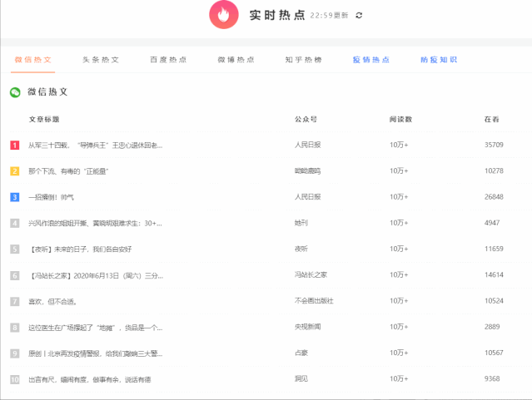Screen dimensions: 532x400
Task: Click the red rank 1 badge
Action: 15,145
